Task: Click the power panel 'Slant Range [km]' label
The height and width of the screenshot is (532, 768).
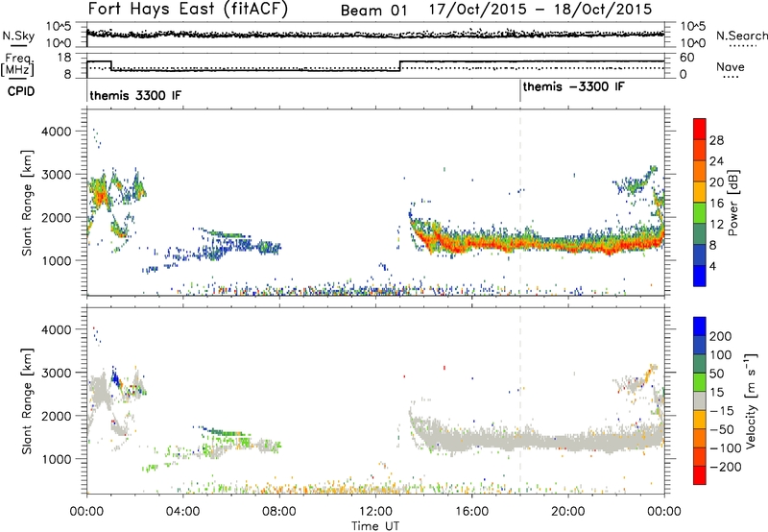Action: [27, 203]
